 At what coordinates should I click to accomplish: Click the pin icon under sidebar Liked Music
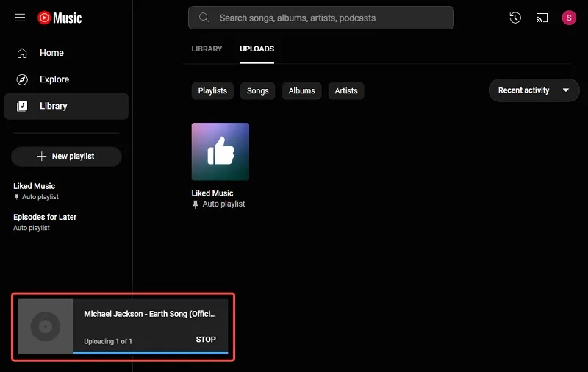click(16, 197)
